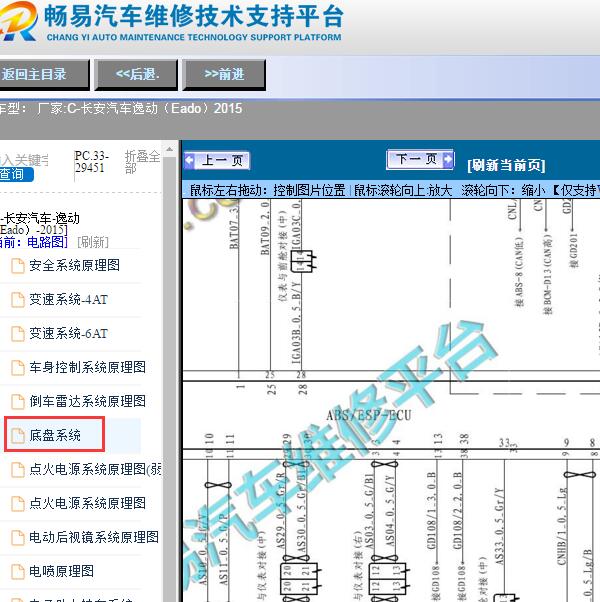Click document icon beside 底盘系统

18,436
